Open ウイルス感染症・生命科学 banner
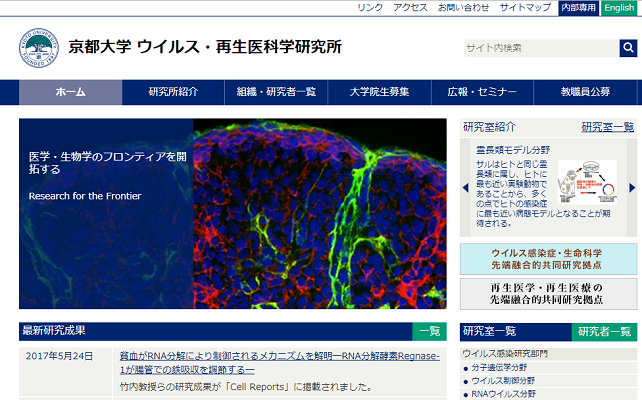The height and width of the screenshot is (400, 642). (548, 259)
